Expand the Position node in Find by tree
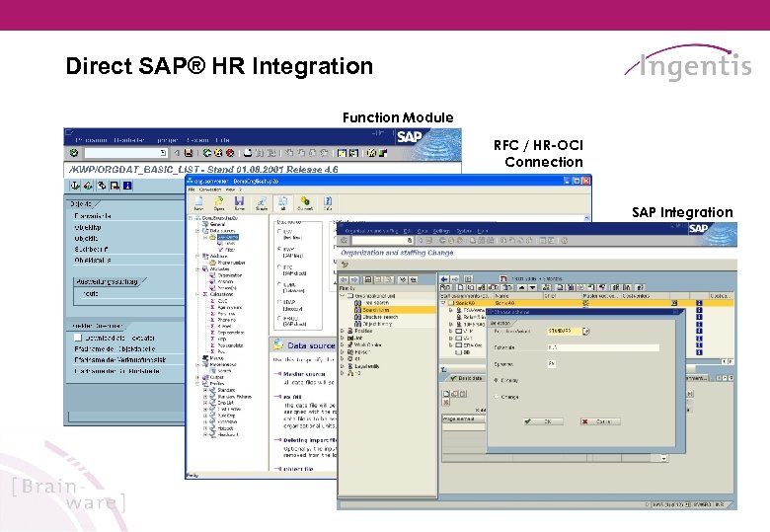The height and width of the screenshot is (532, 770). pos(343,331)
